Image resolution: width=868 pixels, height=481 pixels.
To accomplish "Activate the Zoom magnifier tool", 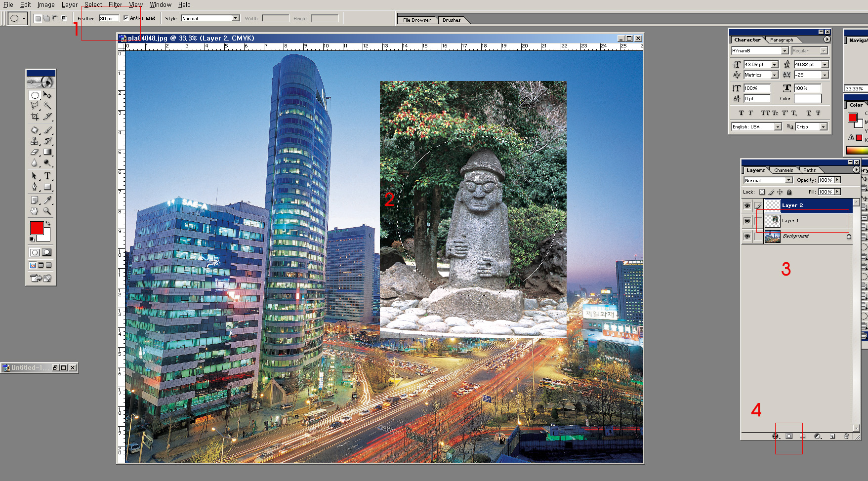I will [x=47, y=211].
